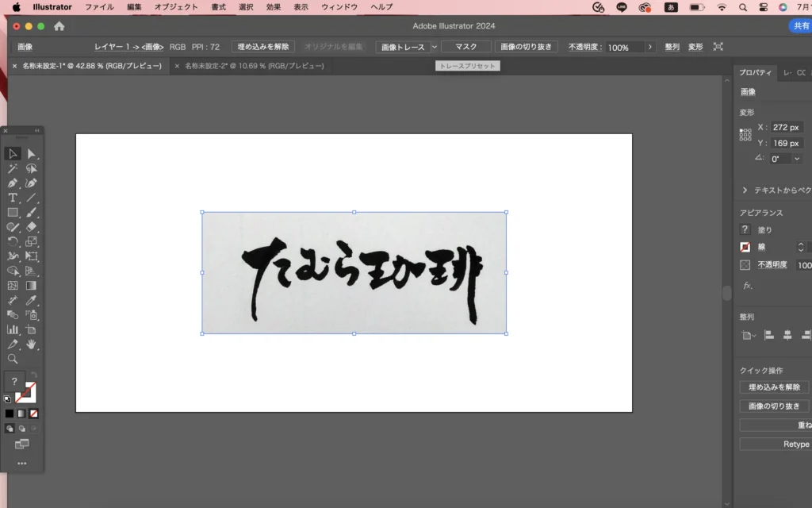Choose the Type tool
Viewport: 812px width, 508px height.
(x=13, y=198)
